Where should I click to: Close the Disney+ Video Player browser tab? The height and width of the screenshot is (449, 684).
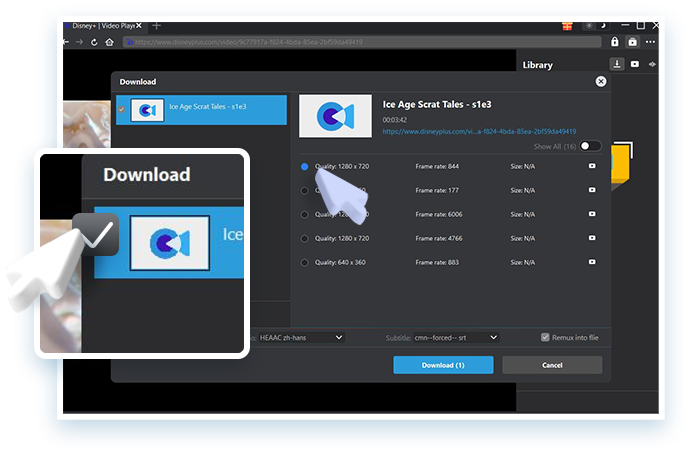click(x=139, y=26)
